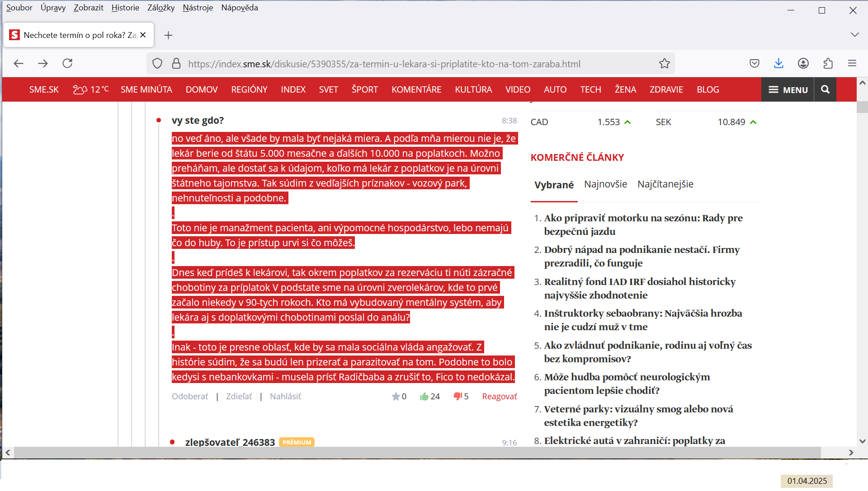This screenshot has height=491, width=868.
Task: Click the horizontal scrollbar left arrow
Action: tap(8, 453)
